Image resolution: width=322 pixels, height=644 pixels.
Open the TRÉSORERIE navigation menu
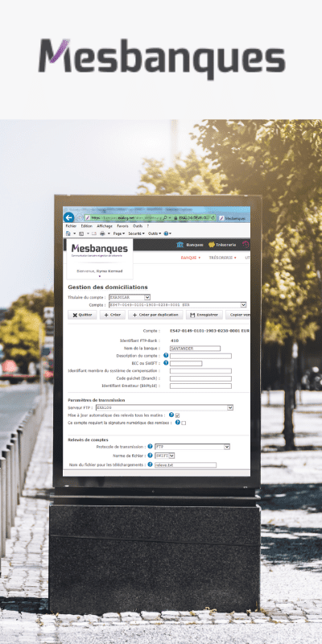point(223,258)
